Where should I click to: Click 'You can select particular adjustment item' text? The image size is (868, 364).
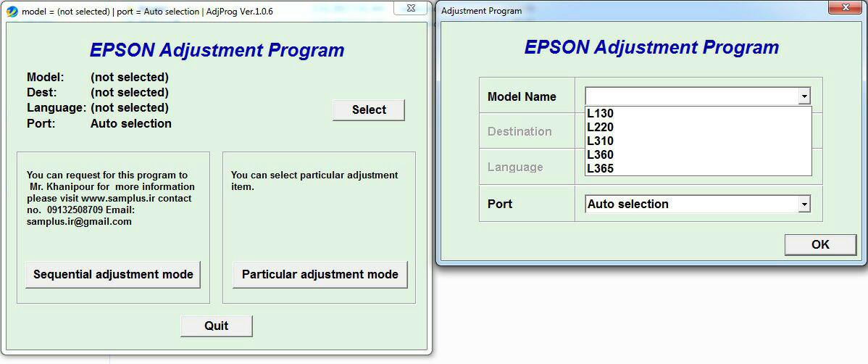click(314, 181)
